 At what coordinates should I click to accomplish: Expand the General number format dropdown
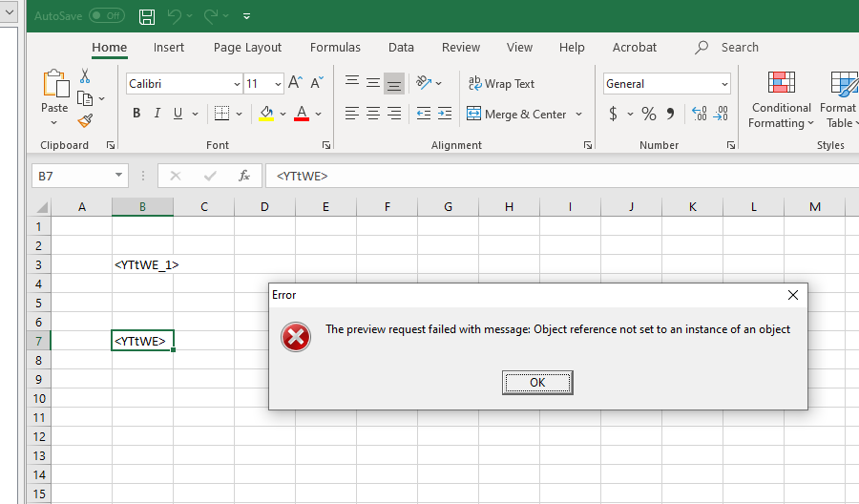724,84
